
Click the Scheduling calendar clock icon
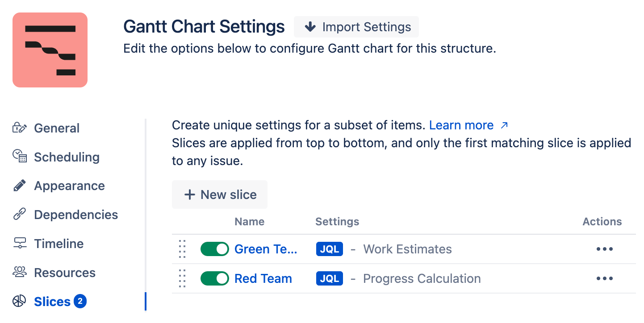pos(20,157)
